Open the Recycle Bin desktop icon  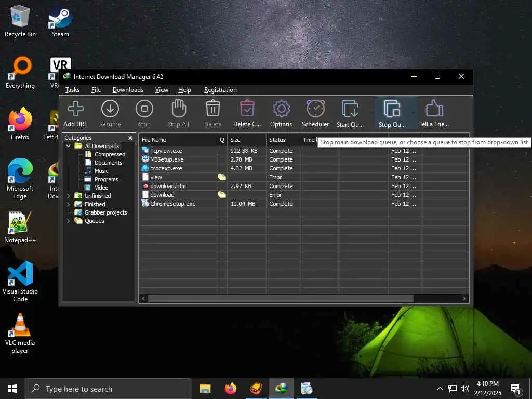(20, 21)
